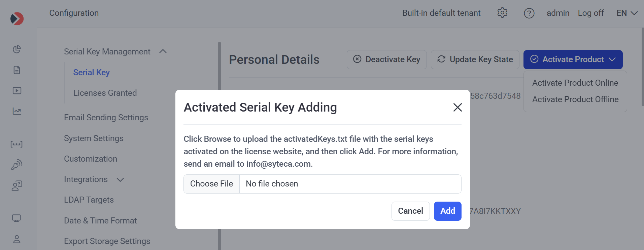Click the document reports sidebar icon
Screen dimensions: 644x250
[17, 70]
